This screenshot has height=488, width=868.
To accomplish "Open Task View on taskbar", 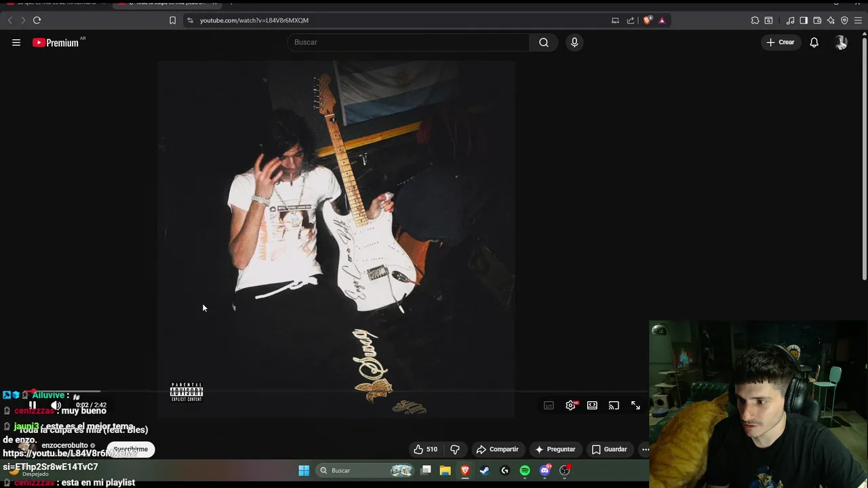I will pyautogui.click(x=426, y=470).
